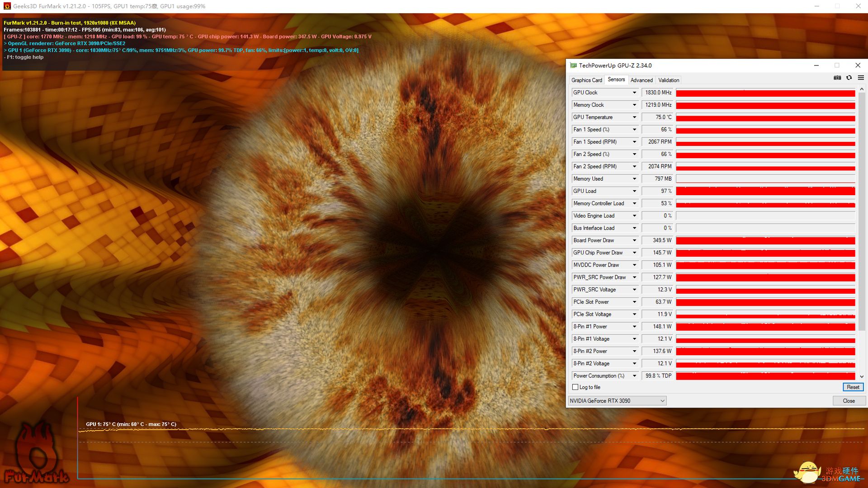Switch to the Advanced tab
868x488 pixels.
[x=642, y=80]
